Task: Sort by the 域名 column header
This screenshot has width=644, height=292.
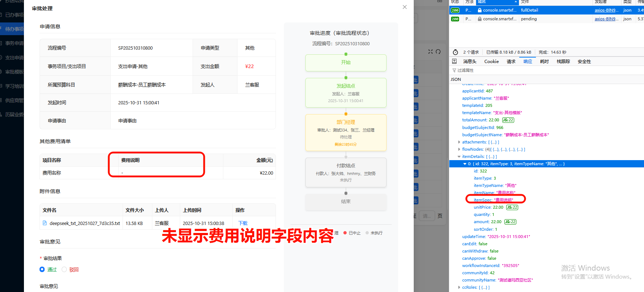Action: click(498, 2)
